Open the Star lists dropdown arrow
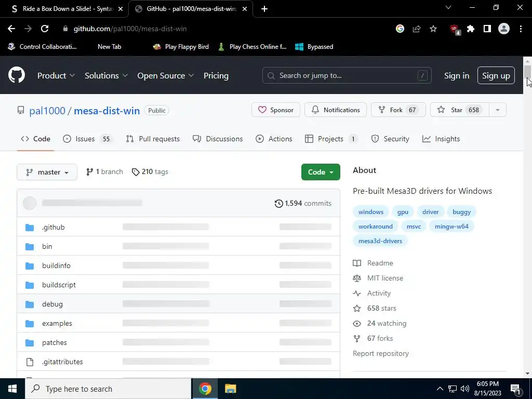Viewport: 532px width, 399px height. pyautogui.click(x=497, y=110)
